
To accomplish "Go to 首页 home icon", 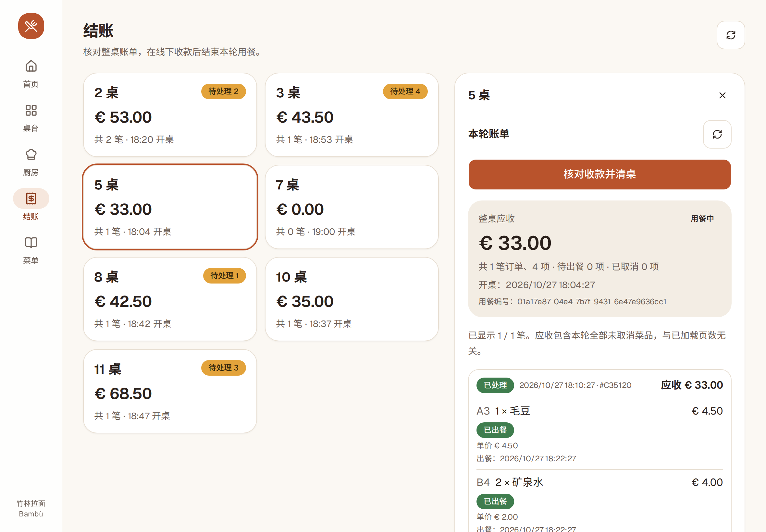I will [31, 66].
